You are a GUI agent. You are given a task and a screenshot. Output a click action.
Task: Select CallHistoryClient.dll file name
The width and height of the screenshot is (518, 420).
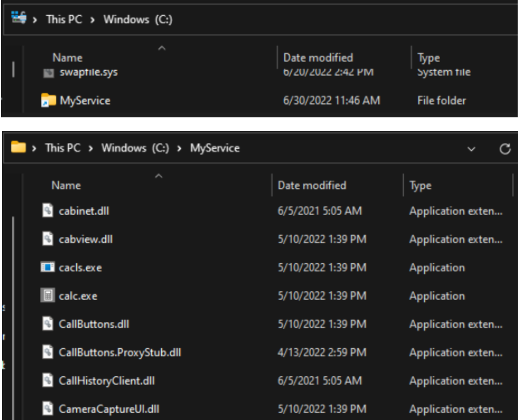107,381
